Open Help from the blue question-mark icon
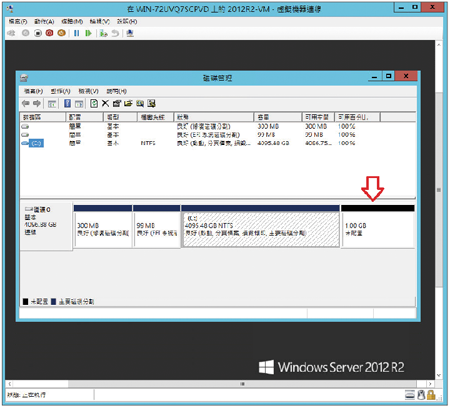450x408 pixels. click(67, 103)
